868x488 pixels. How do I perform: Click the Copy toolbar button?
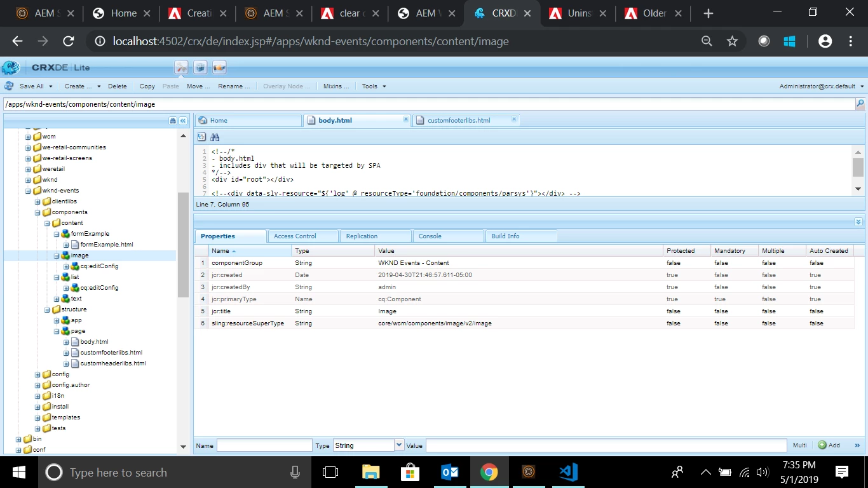pos(147,86)
